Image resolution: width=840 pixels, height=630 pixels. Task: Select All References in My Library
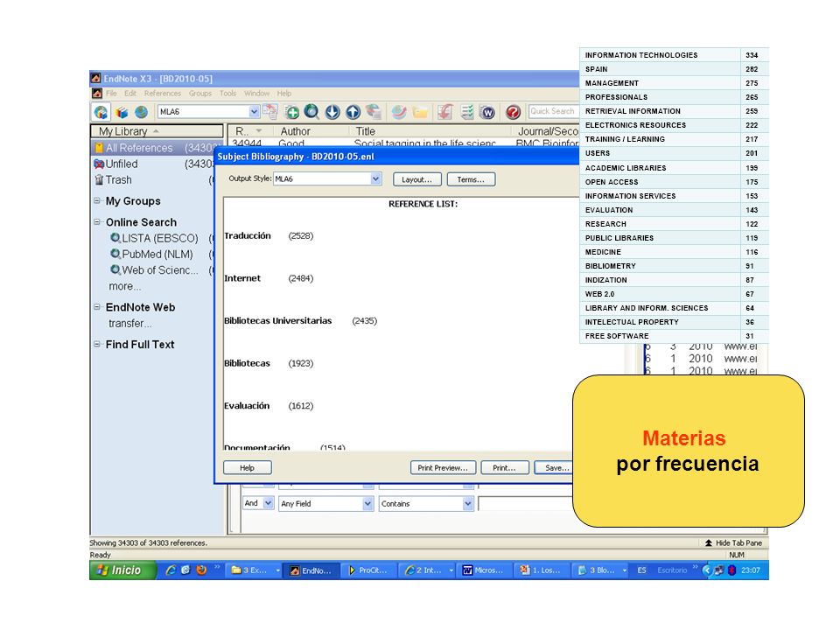tap(156, 148)
